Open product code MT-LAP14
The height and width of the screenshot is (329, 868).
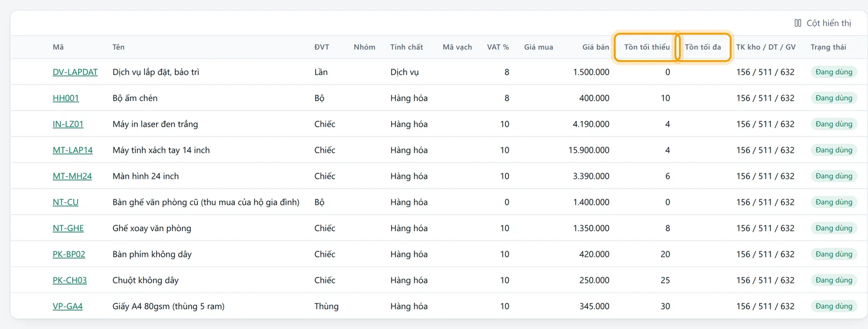73,150
